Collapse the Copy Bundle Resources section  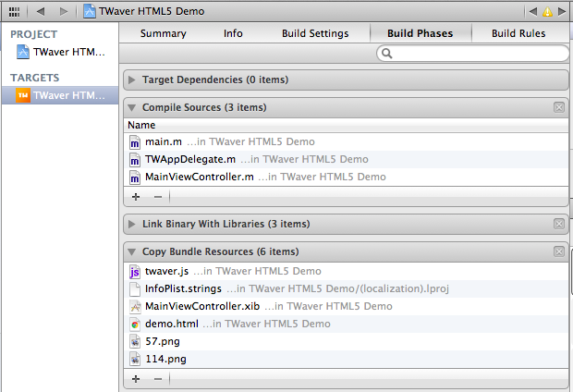point(132,251)
